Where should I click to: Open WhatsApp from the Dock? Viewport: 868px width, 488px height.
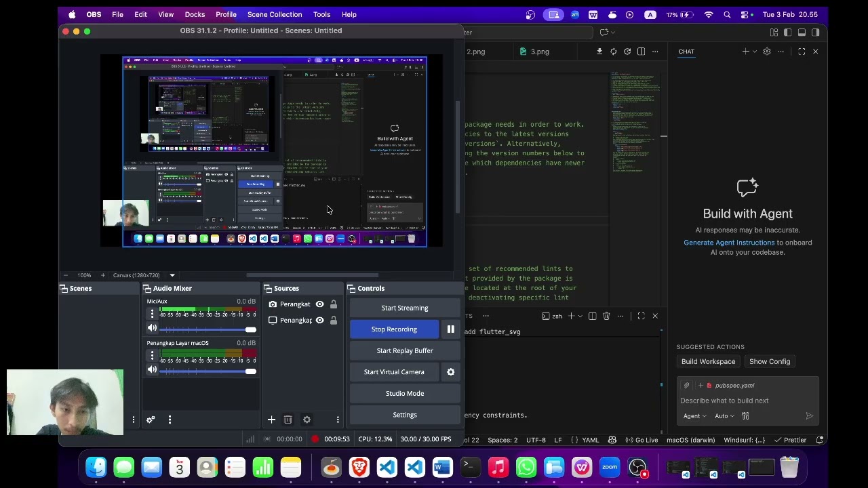(526, 467)
